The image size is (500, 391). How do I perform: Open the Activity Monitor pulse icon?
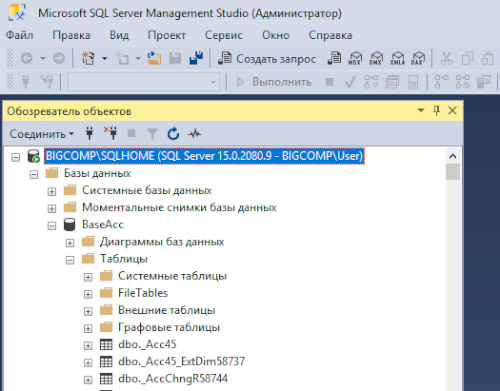(x=194, y=134)
